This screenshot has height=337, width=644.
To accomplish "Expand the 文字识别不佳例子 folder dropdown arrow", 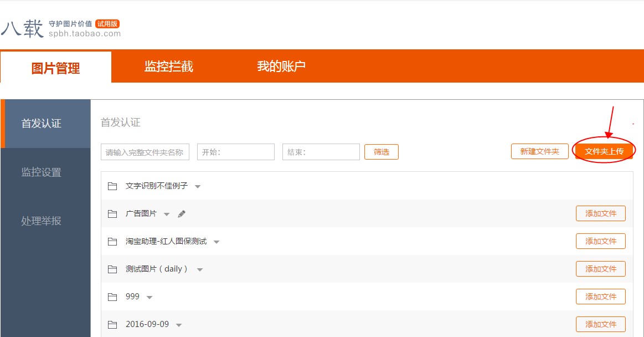I will click(x=198, y=187).
